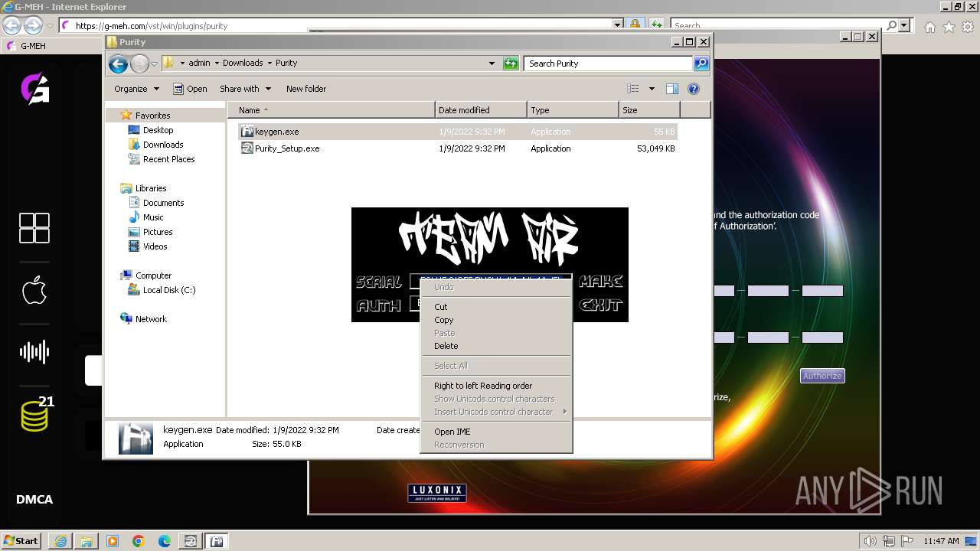Open Internet Explorer tools gear
Image resolution: width=980 pixels, height=551 pixels.
pos(968,27)
